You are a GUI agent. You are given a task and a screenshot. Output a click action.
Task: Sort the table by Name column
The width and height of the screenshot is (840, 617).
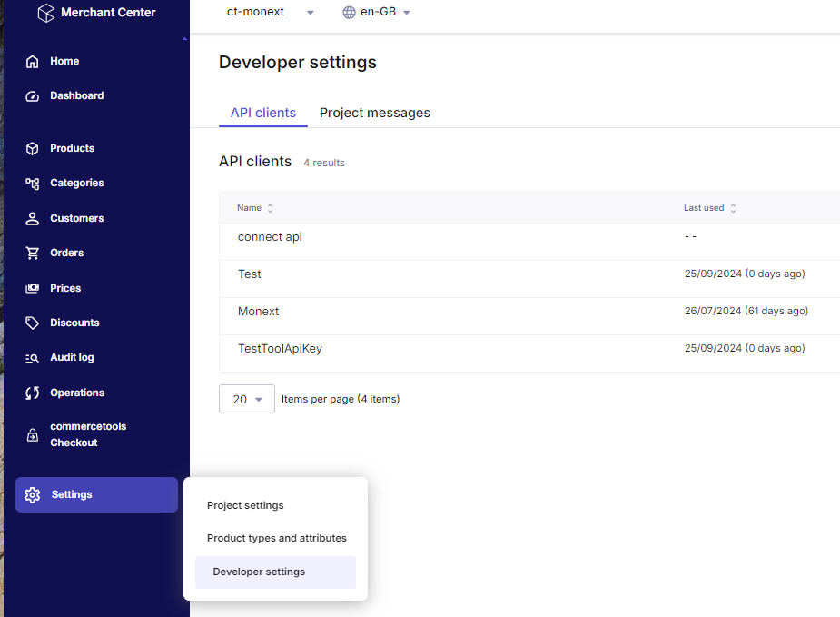click(x=255, y=208)
